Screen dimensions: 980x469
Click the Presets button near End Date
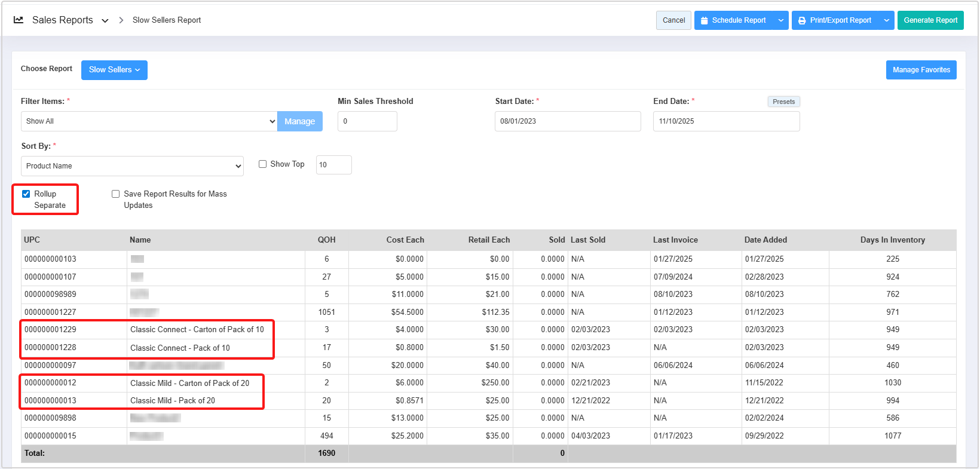(783, 102)
